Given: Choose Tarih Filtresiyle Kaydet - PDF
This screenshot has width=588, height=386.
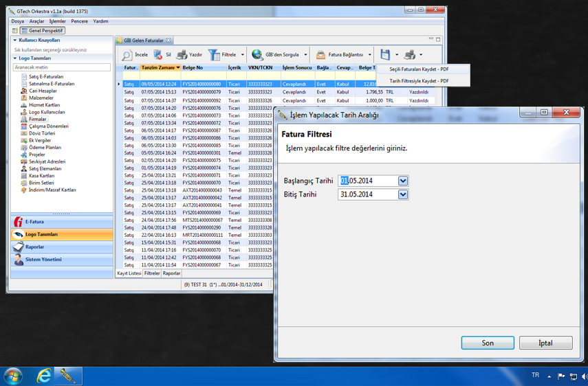Looking at the screenshot, I should 423,81.
